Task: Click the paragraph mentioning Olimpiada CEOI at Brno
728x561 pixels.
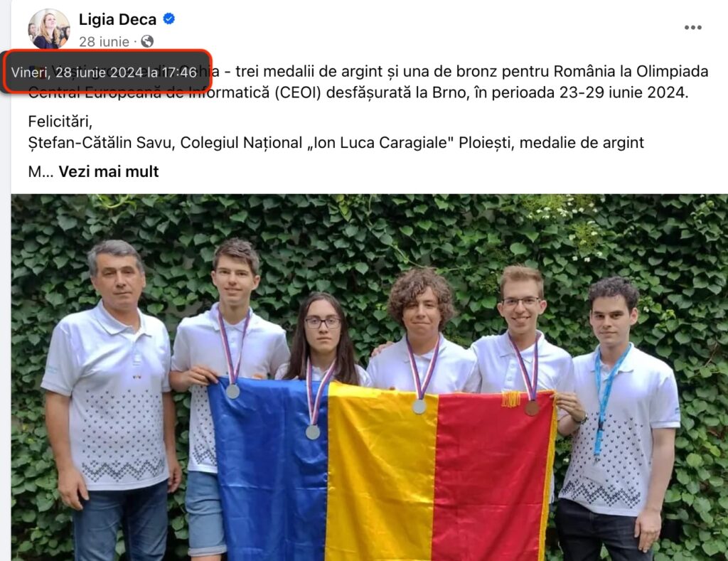Action: 368,82
